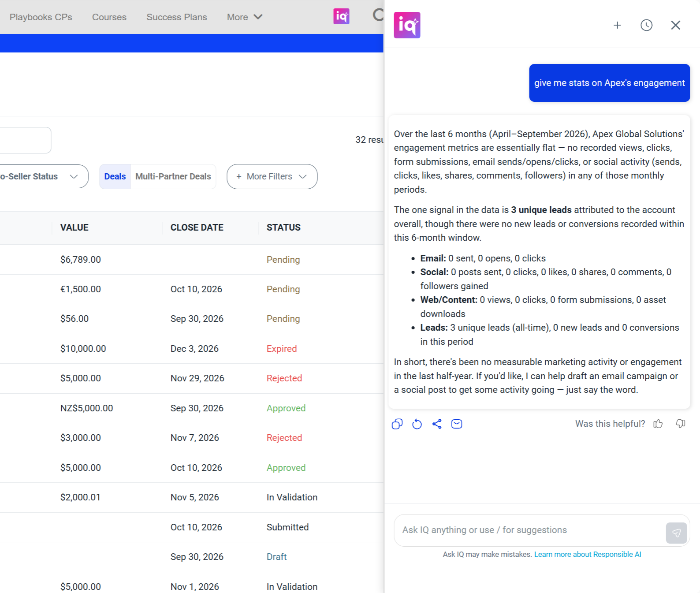Click the search box above the filters
The width and height of the screenshot is (700, 593).
(25, 140)
